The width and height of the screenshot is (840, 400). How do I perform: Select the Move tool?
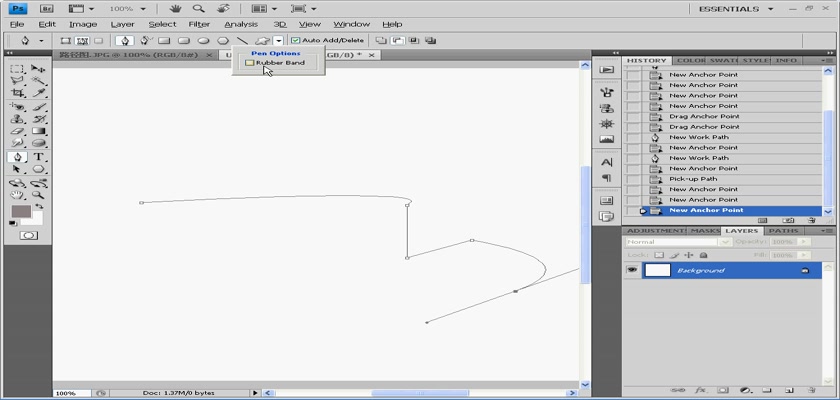(38, 69)
